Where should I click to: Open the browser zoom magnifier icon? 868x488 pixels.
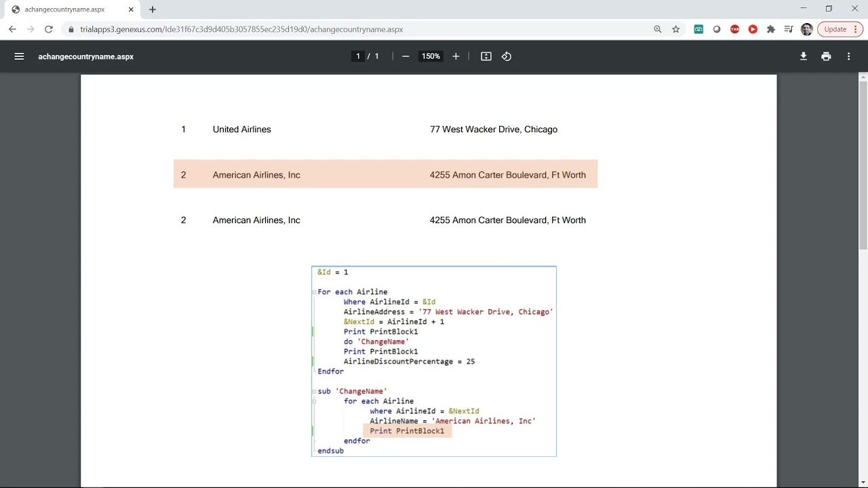658,29
